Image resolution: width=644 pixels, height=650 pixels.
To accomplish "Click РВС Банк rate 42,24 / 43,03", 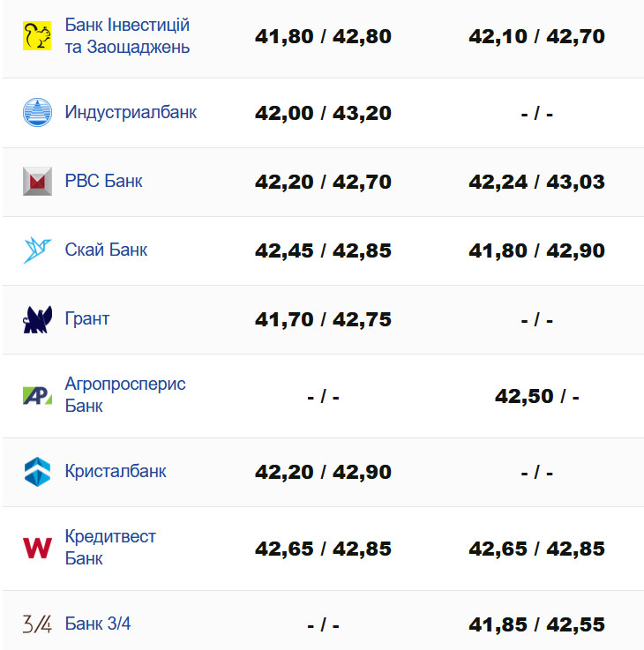I will (536, 182).
